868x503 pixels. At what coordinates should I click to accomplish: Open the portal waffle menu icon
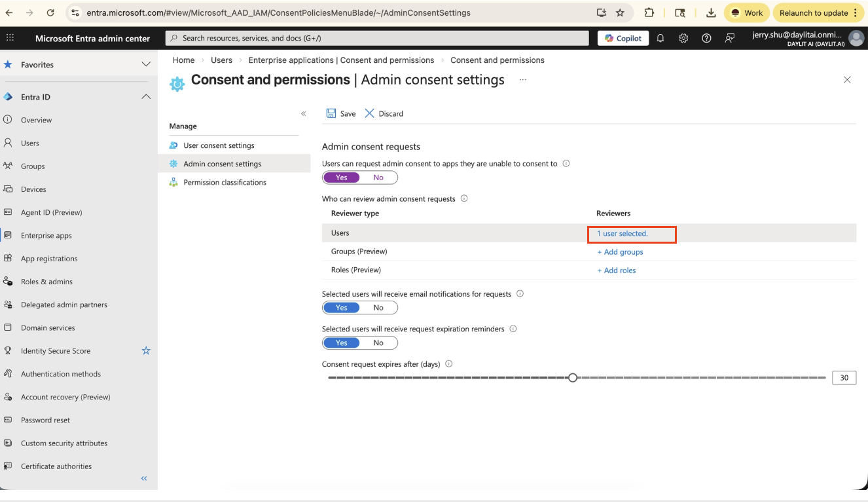coord(10,38)
